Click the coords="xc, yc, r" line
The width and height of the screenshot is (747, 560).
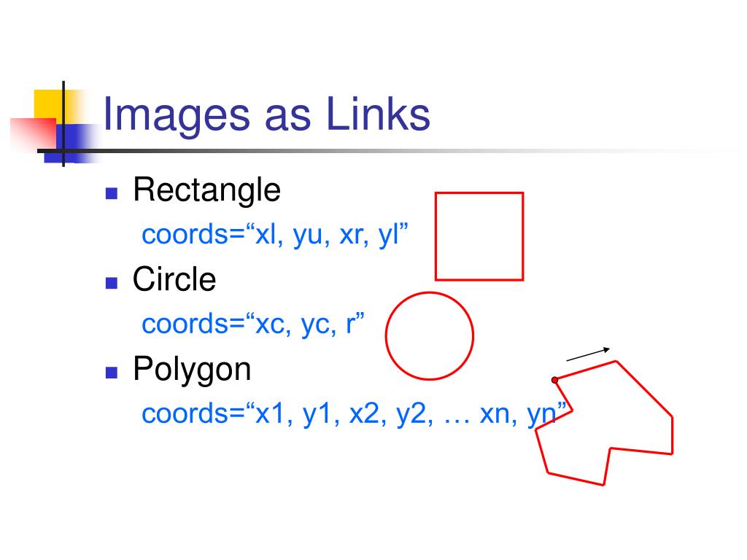coord(253,324)
